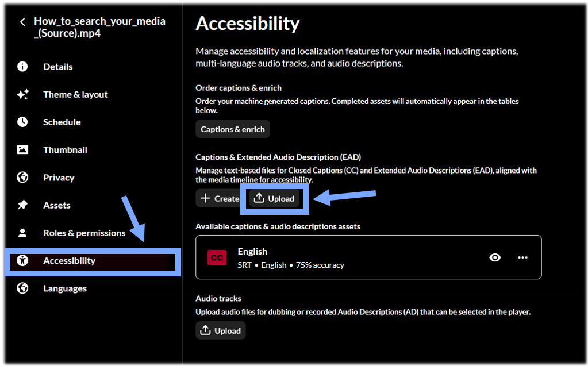Click the Privacy globe icon
This screenshot has height=366, width=588.
point(22,177)
